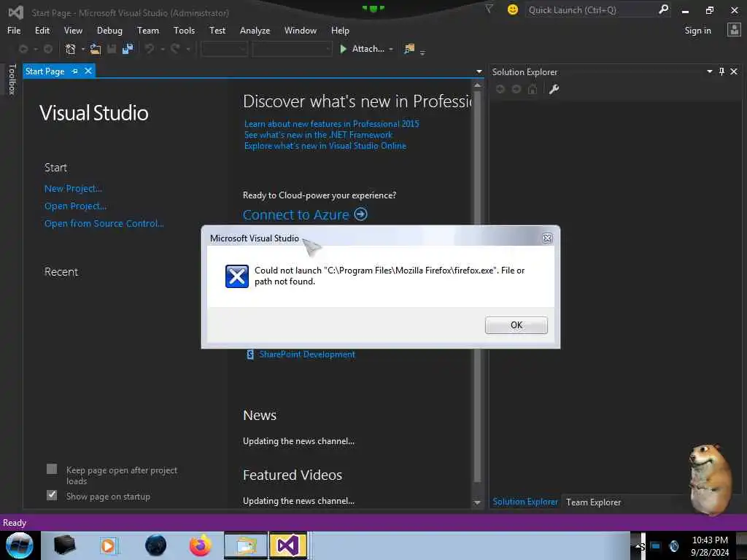The image size is (747, 560).
Task: Click the green Attach play button
Action: (x=343, y=49)
